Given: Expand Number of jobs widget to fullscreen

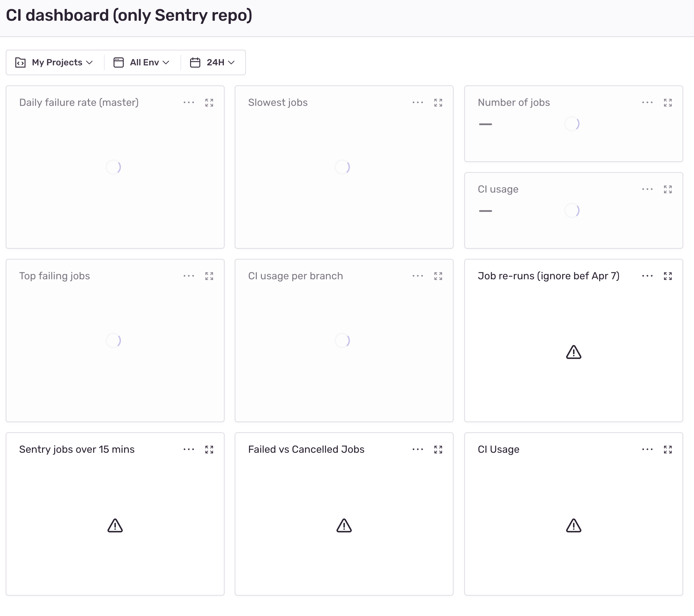Looking at the screenshot, I should coord(668,102).
